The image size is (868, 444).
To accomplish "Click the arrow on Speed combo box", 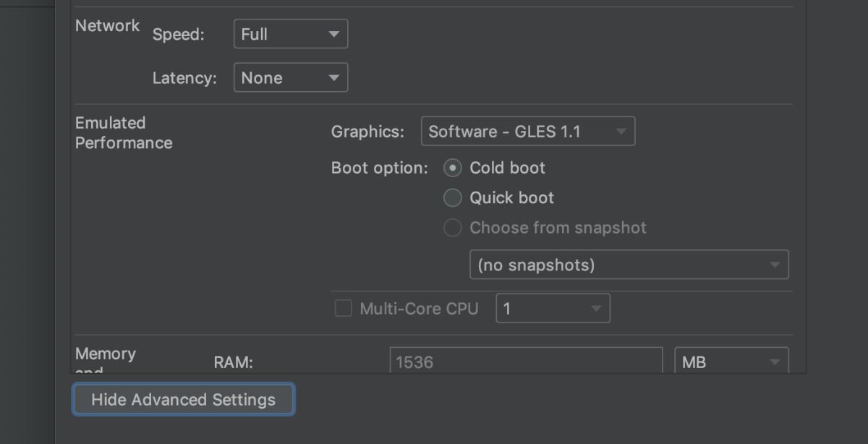I will 333,34.
